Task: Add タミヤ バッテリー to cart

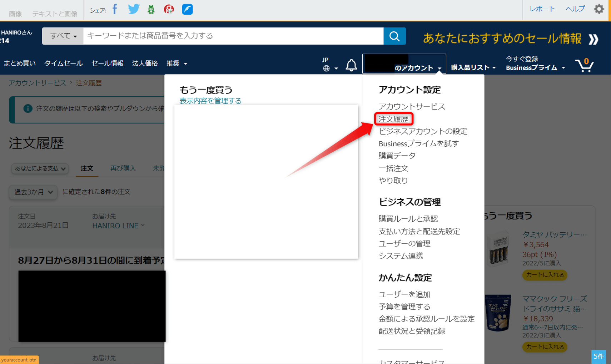Action: [x=545, y=275]
